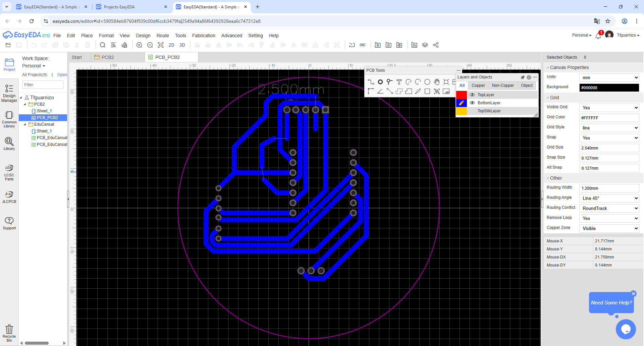
Task: Switch to the Copper layers tab
Action: click(x=478, y=85)
